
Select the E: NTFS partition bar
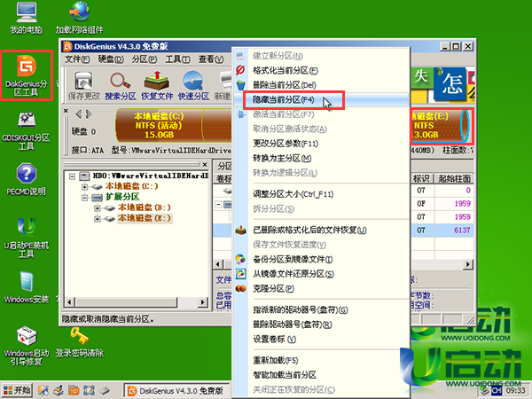pyautogui.click(x=440, y=125)
